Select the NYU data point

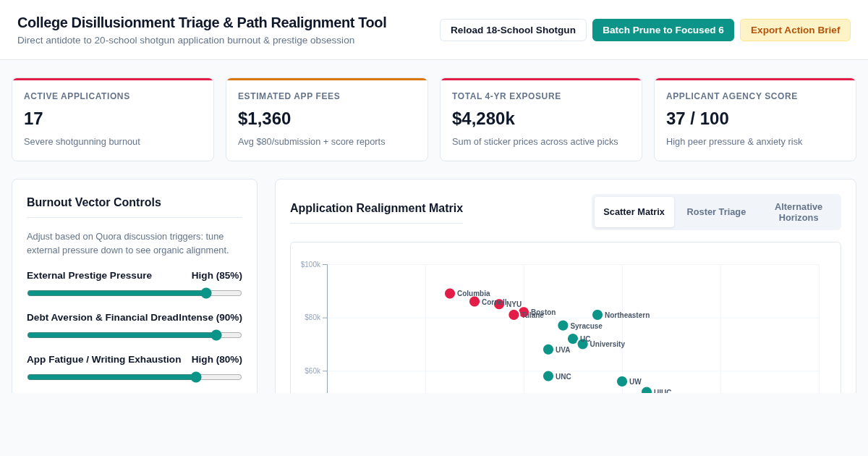coord(499,304)
